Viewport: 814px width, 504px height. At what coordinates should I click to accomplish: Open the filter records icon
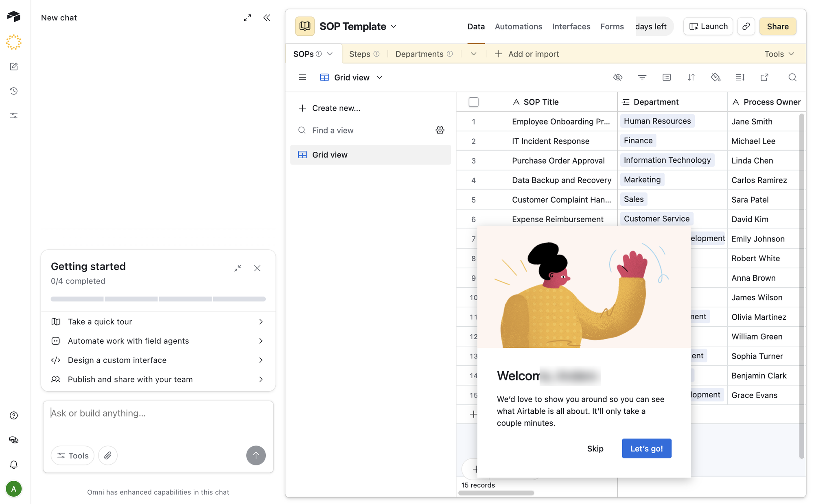click(x=642, y=77)
